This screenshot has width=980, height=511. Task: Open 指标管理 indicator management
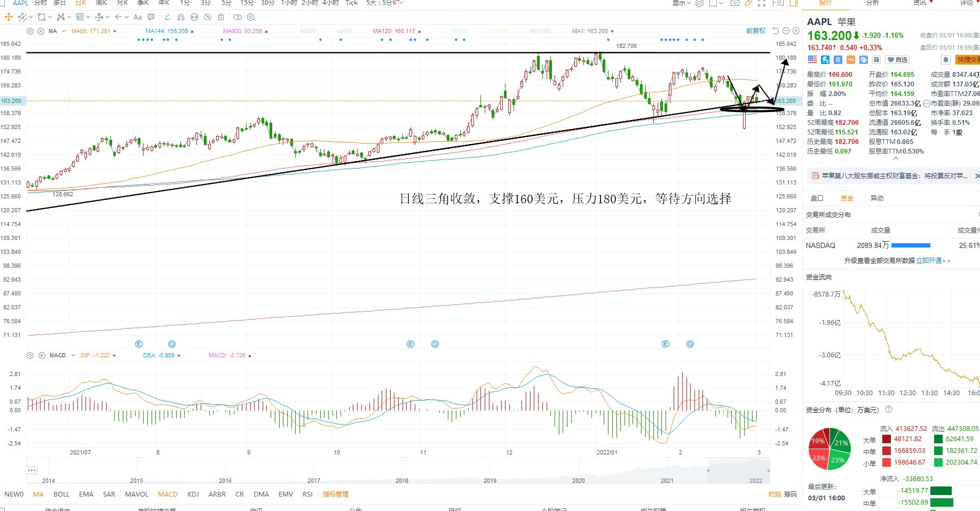click(335, 494)
